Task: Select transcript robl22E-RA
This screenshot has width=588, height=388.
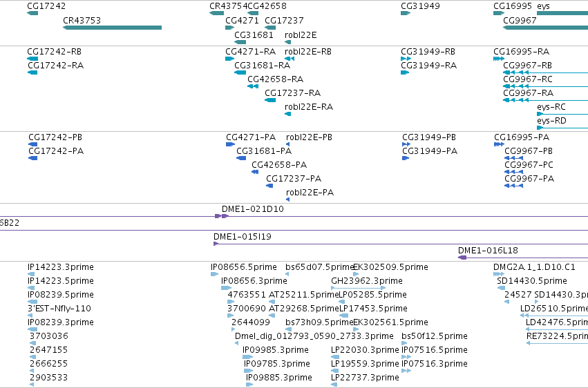Action: pyautogui.click(x=309, y=107)
